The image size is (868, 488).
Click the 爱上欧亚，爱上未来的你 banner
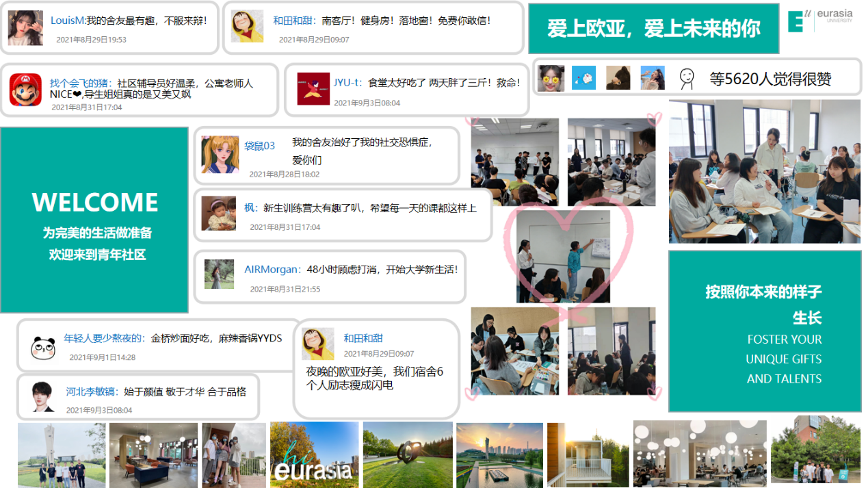[653, 29]
